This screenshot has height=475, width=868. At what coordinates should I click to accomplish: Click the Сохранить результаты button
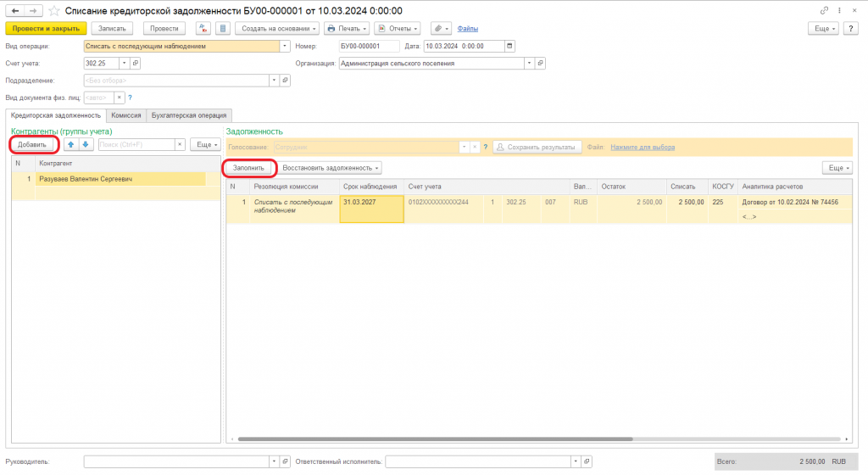pos(537,148)
